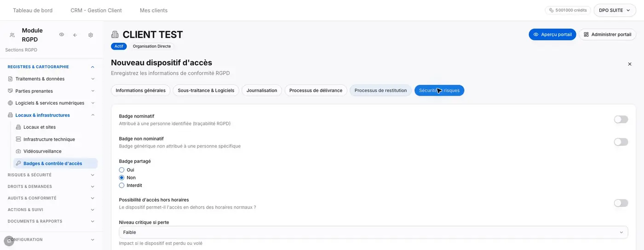This screenshot has width=644, height=250.
Task: Click the handshake icon for Parties prenantes
Action: pyautogui.click(x=11, y=91)
